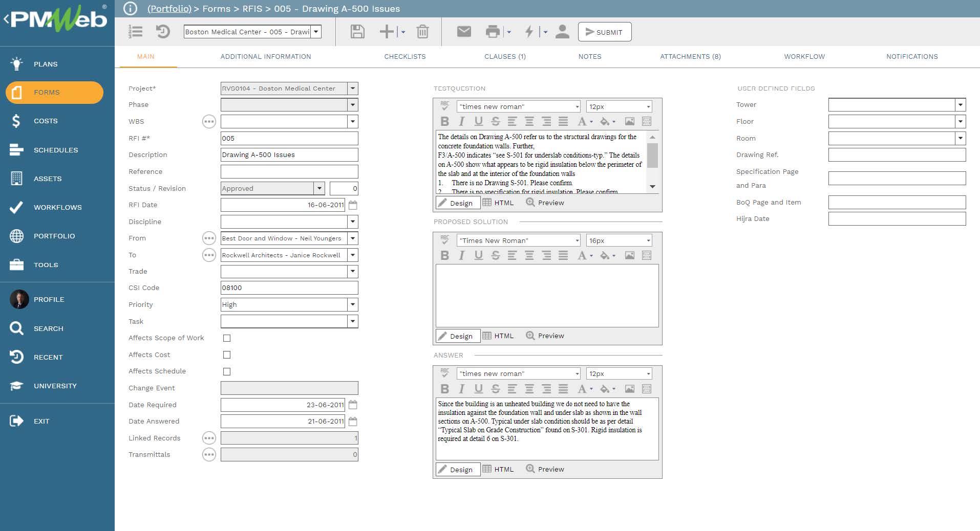Viewport: 980px width, 531px height.
Task: Open the Tower dropdown
Action: [961, 105]
